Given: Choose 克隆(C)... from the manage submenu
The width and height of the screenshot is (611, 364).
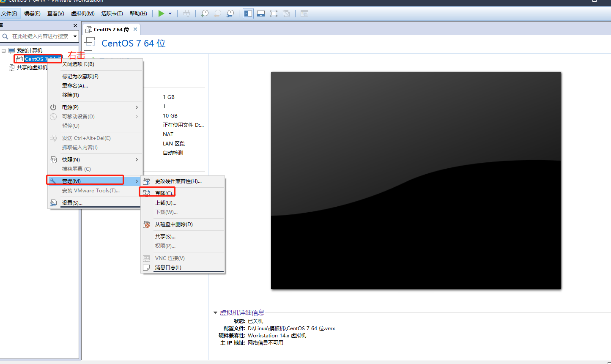Looking at the screenshot, I should click(183, 194).
